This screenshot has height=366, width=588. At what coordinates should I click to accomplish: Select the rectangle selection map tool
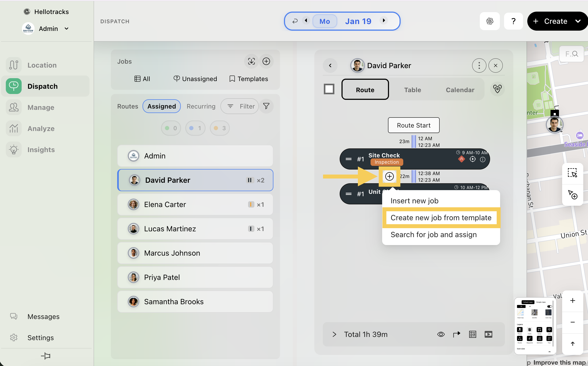(x=572, y=173)
